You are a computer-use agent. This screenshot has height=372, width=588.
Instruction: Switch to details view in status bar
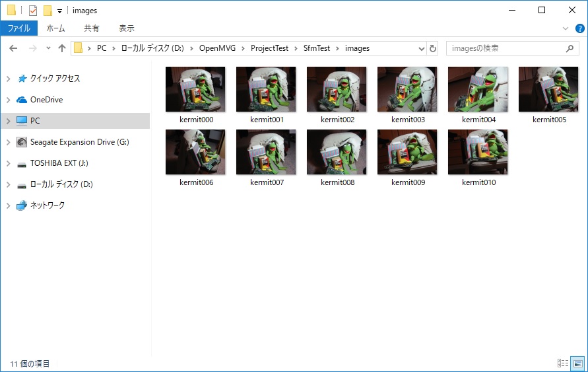tap(562, 363)
